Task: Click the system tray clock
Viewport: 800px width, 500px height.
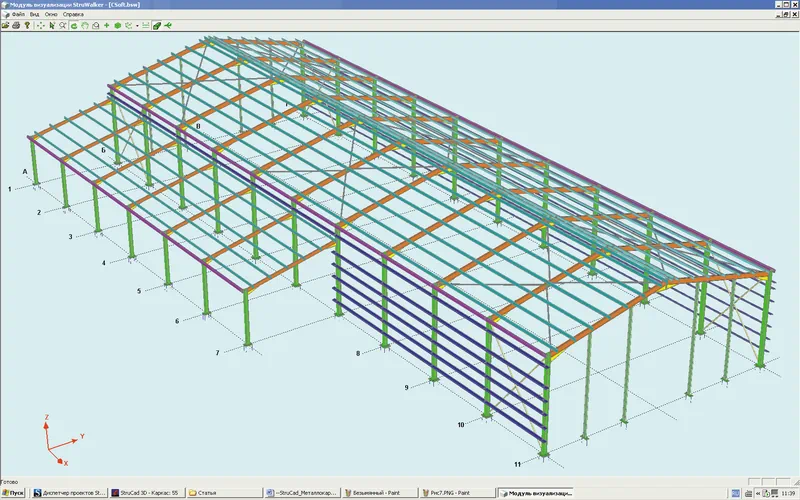Action: (788, 493)
